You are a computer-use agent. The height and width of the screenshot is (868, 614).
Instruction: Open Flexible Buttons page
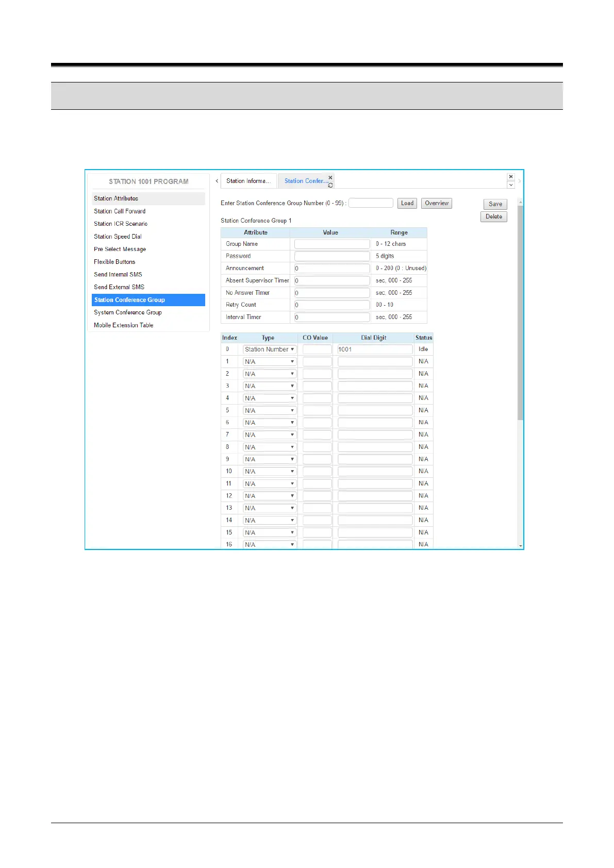point(148,262)
